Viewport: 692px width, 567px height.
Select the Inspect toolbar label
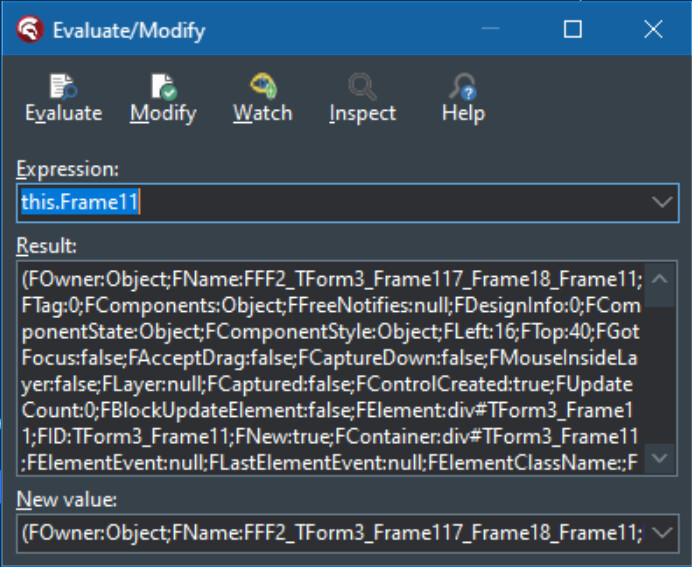pos(363,114)
